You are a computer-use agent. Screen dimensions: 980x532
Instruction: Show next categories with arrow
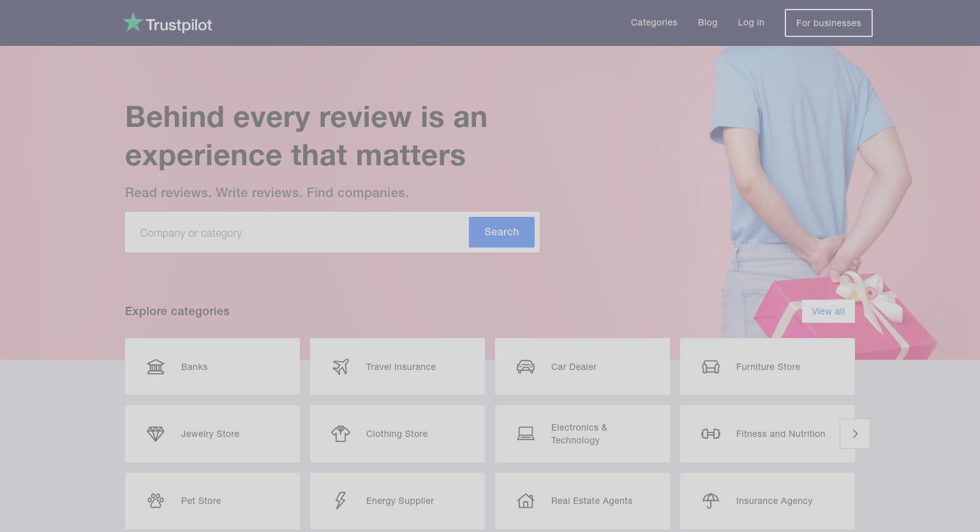pos(855,434)
